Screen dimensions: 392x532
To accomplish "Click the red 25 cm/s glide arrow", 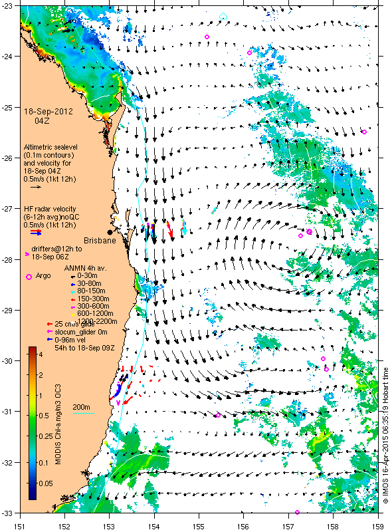I will [x=50, y=324].
